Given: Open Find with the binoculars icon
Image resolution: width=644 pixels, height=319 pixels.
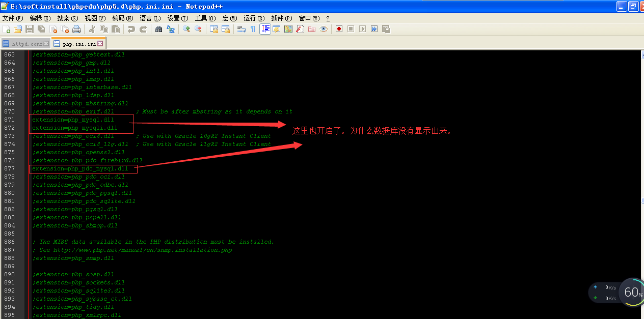Looking at the screenshot, I should (159, 29).
